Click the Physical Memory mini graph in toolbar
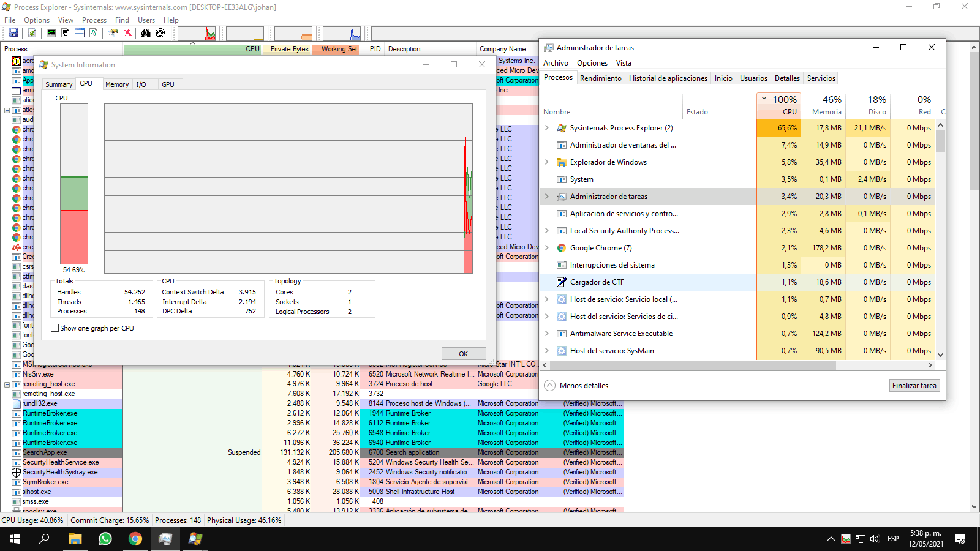Screen dimensions: 980x551 click(x=293, y=33)
